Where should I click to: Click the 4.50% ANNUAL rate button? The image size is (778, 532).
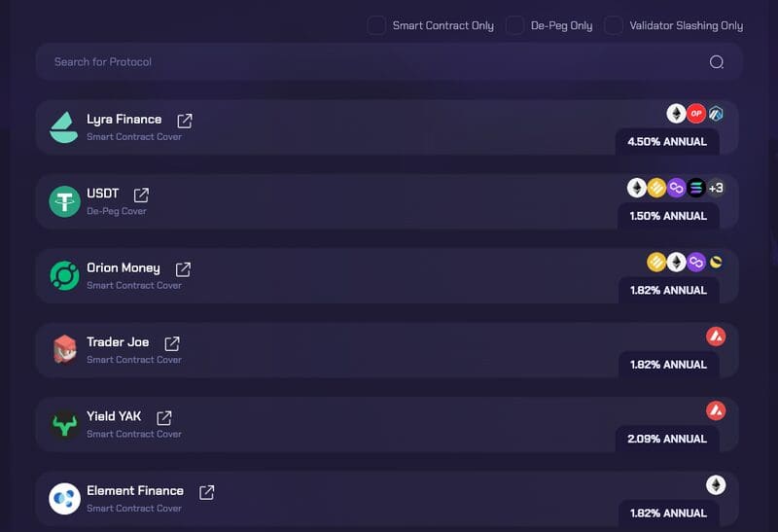[x=667, y=142]
